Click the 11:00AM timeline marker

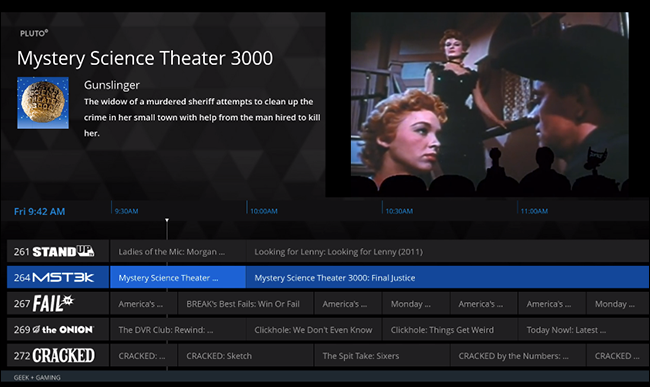tap(534, 211)
